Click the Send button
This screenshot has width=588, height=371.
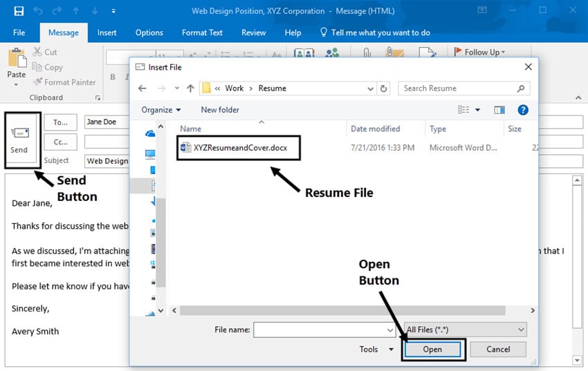coord(19,140)
